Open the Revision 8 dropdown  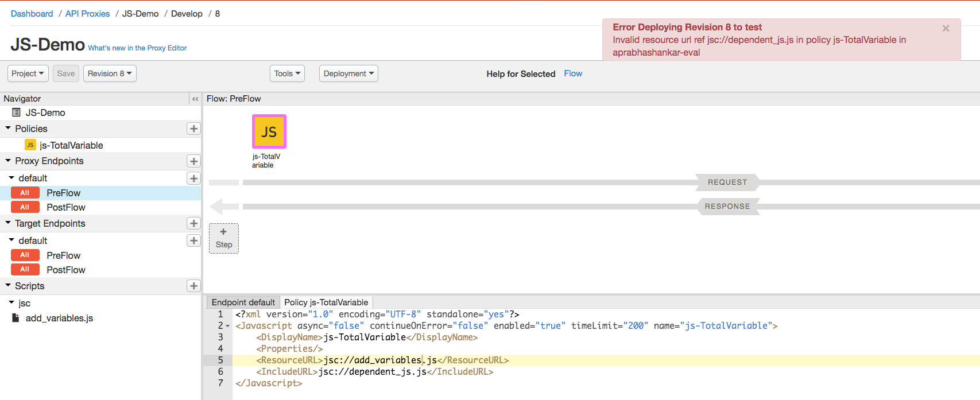click(110, 73)
